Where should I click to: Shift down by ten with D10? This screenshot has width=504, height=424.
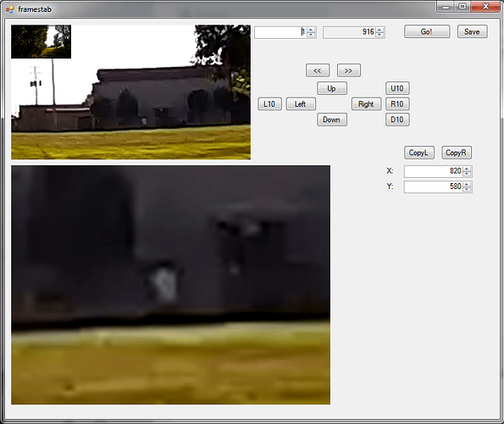click(397, 120)
